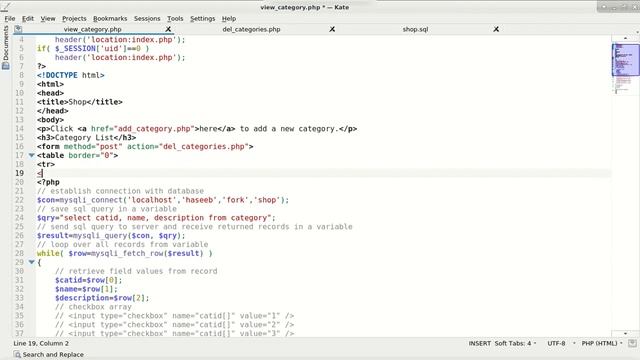Click the <table border="0"> code text

[78, 155]
